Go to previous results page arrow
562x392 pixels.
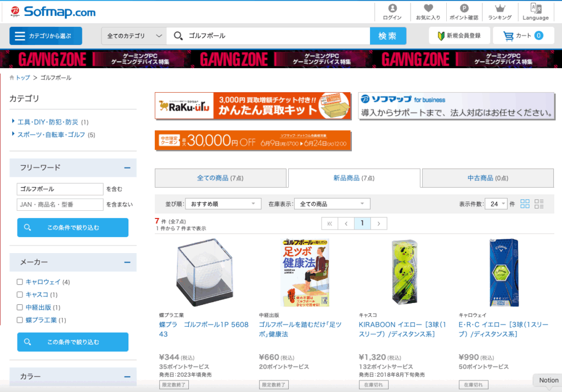click(x=346, y=223)
